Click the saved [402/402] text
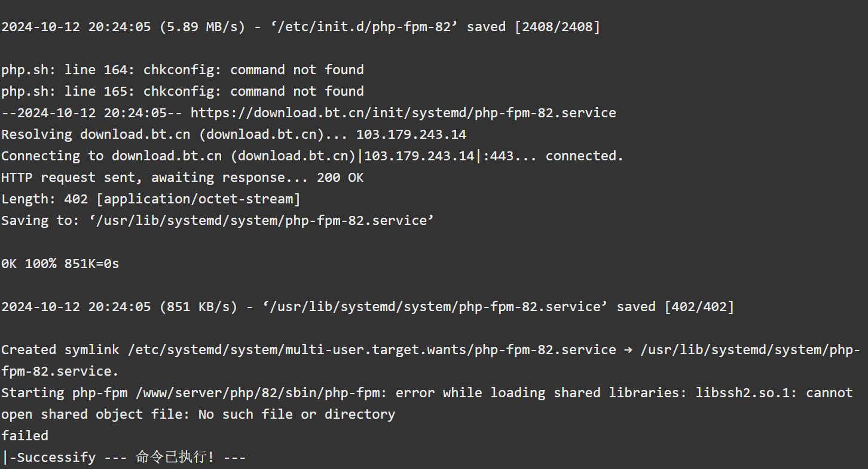Viewport: 868px width, 469px height. (676, 306)
